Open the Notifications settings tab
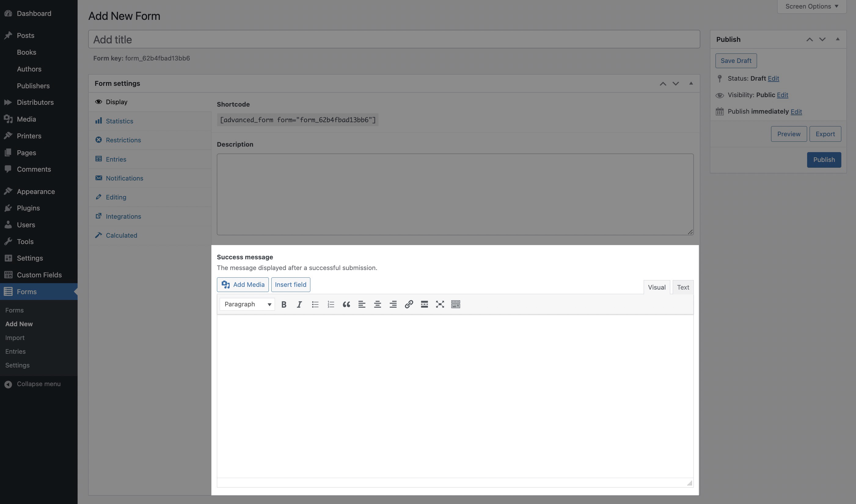The height and width of the screenshot is (504, 856). (124, 178)
